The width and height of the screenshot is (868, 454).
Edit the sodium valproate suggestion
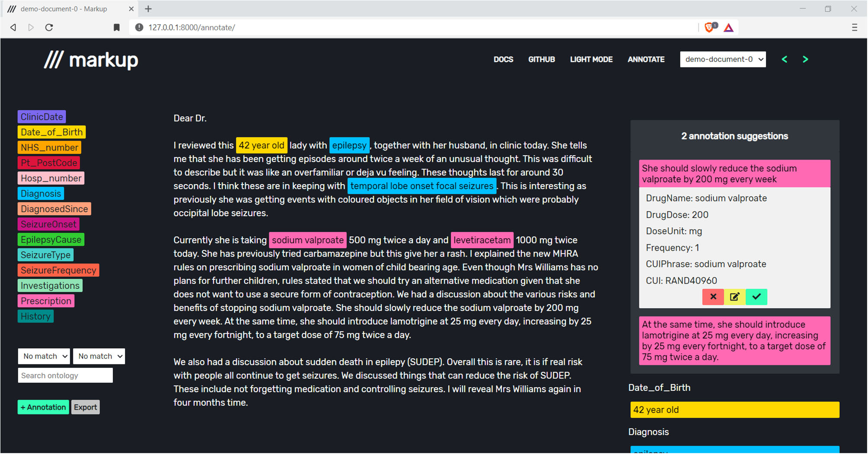[x=734, y=297]
